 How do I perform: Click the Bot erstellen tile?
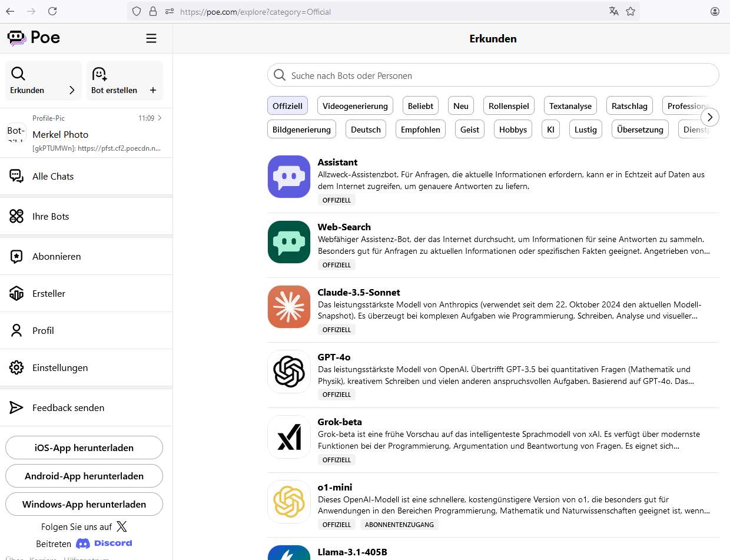125,81
